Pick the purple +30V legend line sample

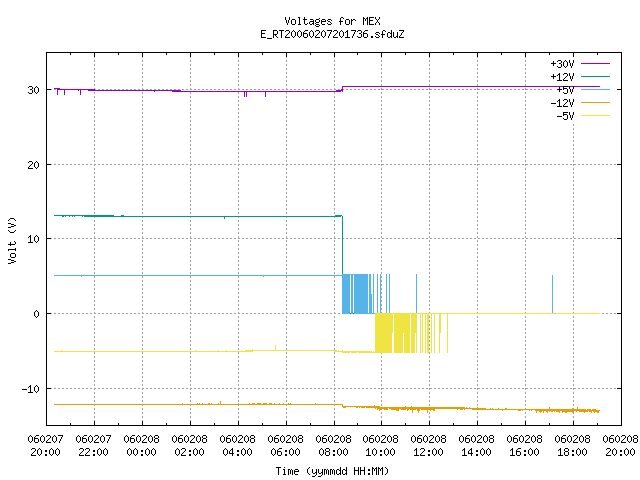click(595, 64)
